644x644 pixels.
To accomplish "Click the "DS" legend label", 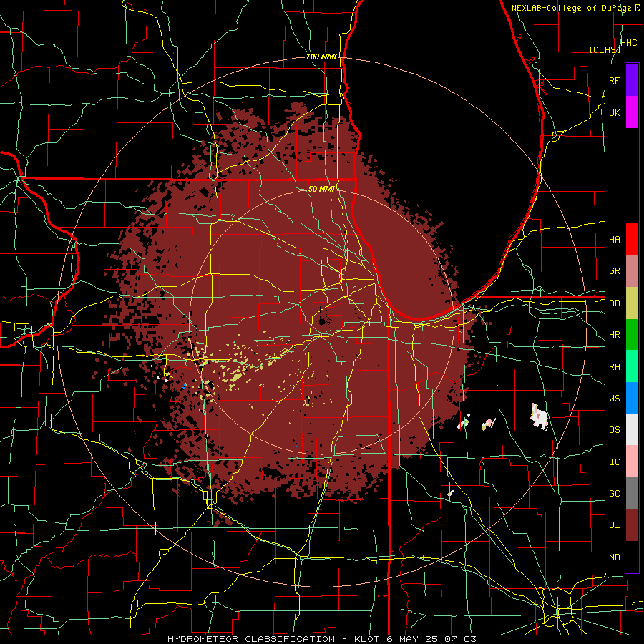I will (x=614, y=429).
